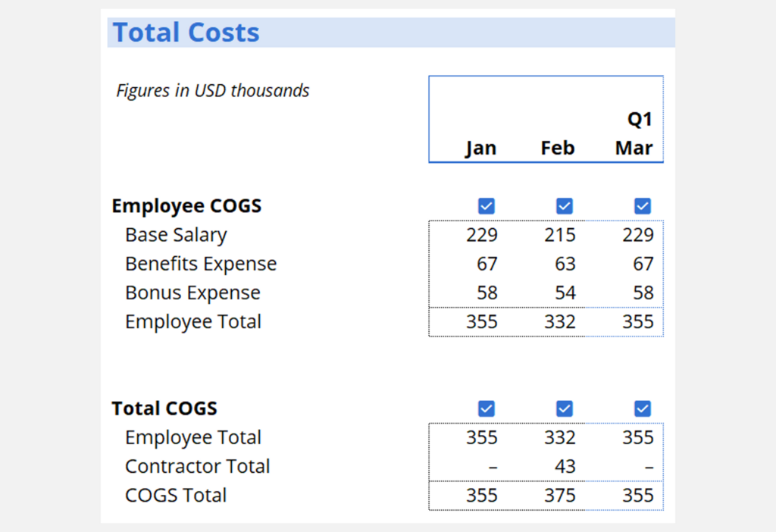776x532 pixels.
Task: Select the Base Salary row label
Action: click(x=176, y=235)
